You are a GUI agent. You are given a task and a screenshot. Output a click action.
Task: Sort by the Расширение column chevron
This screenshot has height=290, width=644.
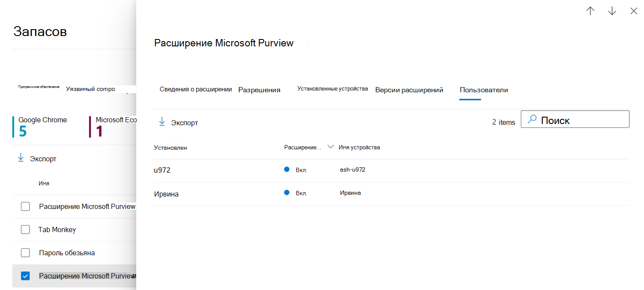330,147
